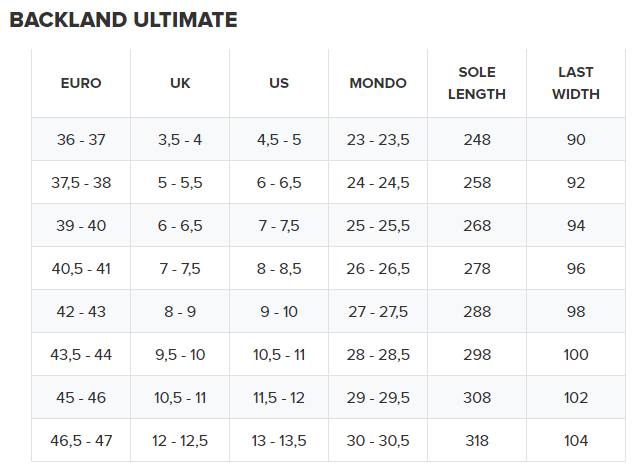This screenshot has width=637, height=472.
Task: Select the US 7 - 7,5 cell
Action: [x=279, y=226]
